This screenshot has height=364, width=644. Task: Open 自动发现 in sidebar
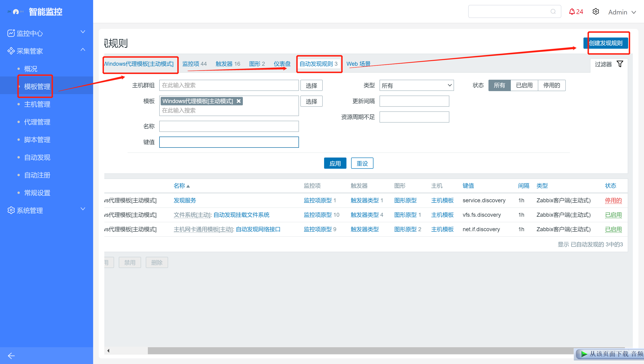pyautogui.click(x=37, y=158)
